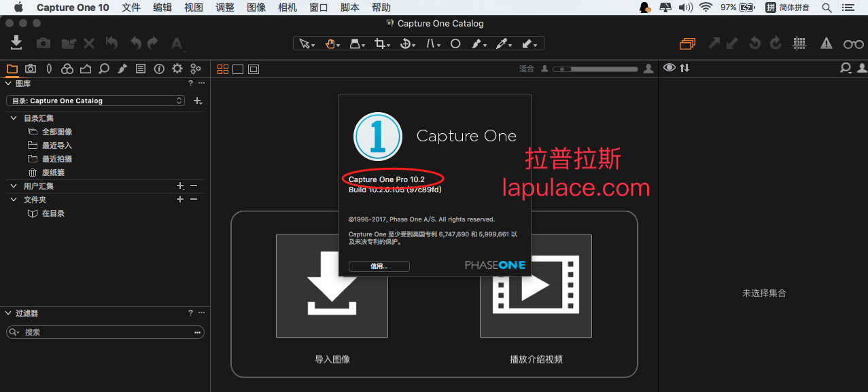The width and height of the screenshot is (868, 392).
Task: Click the Rotate and straighten tool
Action: point(406,43)
